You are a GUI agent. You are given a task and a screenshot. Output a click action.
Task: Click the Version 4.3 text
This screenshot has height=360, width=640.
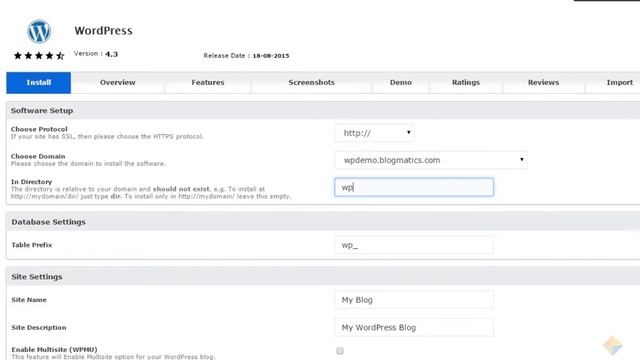tap(96, 54)
